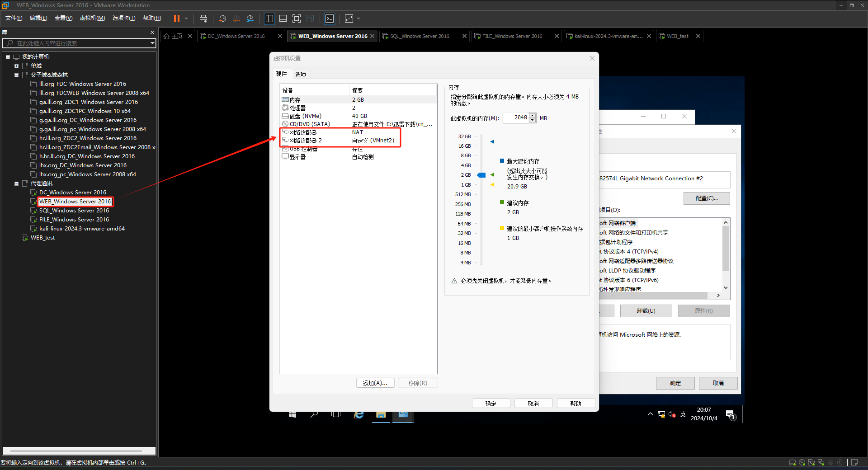Click the CD/DVD status bar icon
868x470 pixels.
click(x=802, y=462)
